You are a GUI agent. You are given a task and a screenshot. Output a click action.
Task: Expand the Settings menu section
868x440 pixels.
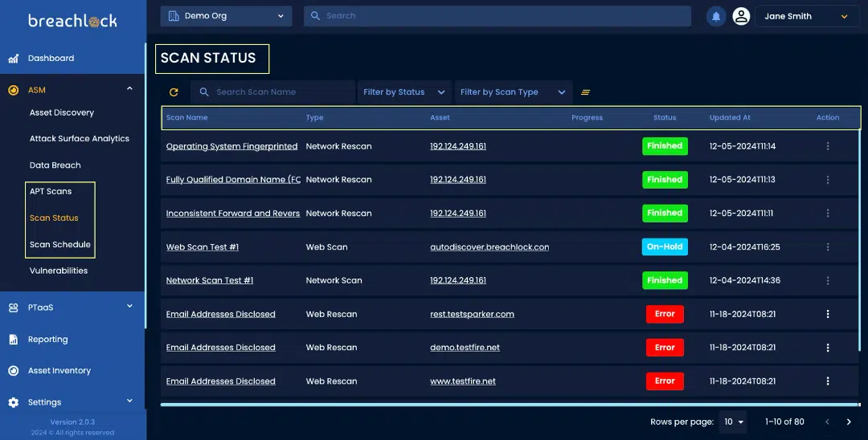coord(129,401)
